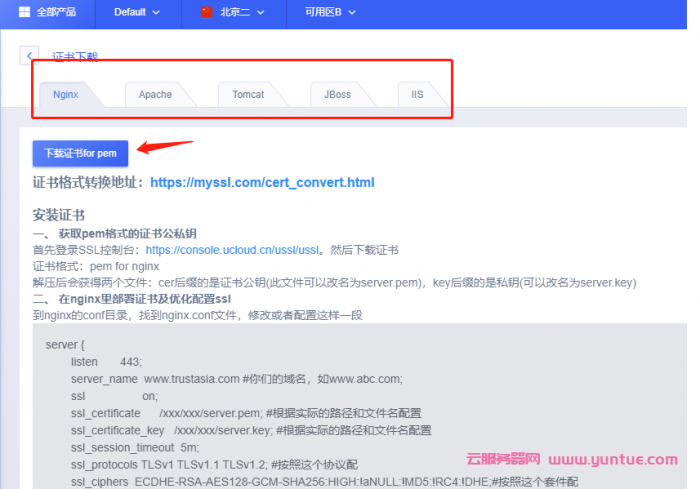Click the 下载证书for pem button
Image resolution: width=700 pixels, height=489 pixels.
pos(80,153)
